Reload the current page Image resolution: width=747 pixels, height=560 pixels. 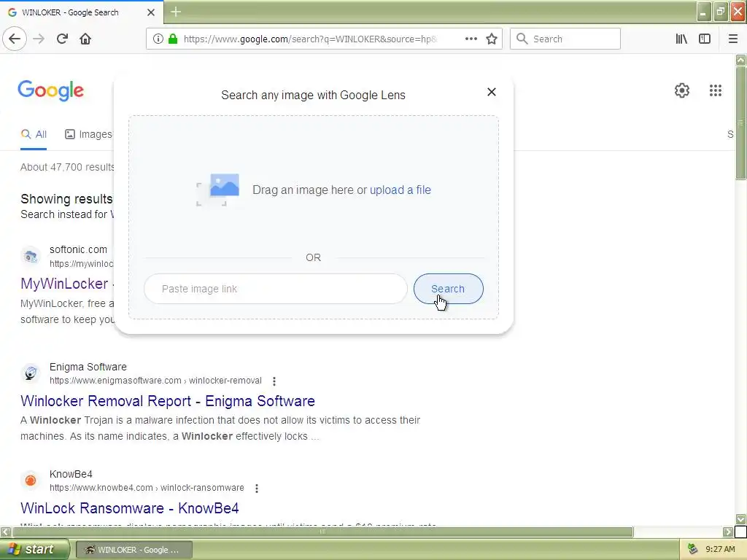click(x=62, y=39)
